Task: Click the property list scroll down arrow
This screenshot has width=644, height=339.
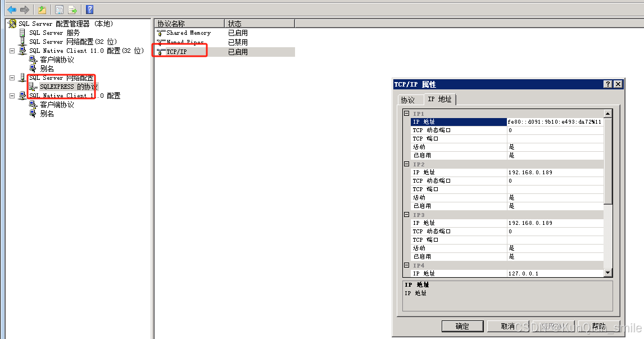Action: click(608, 273)
